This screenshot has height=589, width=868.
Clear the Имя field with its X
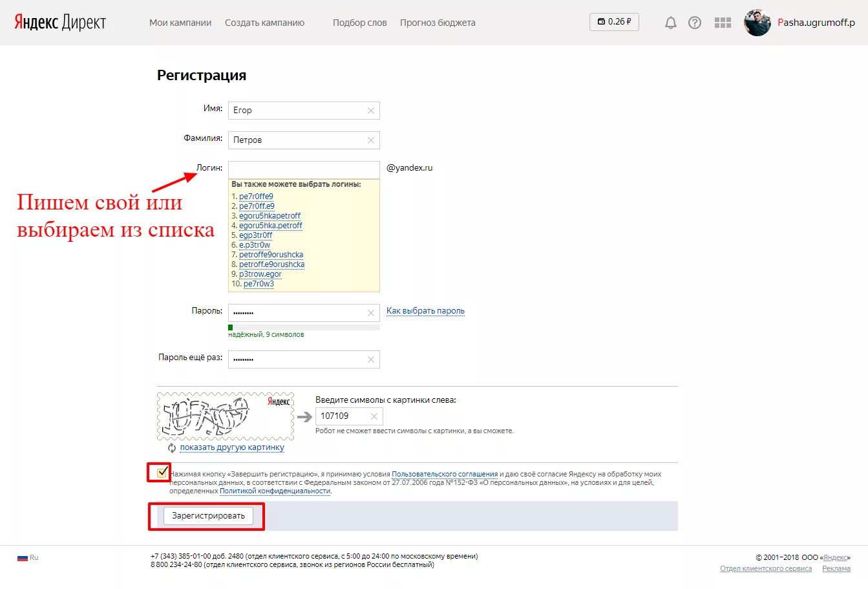(371, 111)
